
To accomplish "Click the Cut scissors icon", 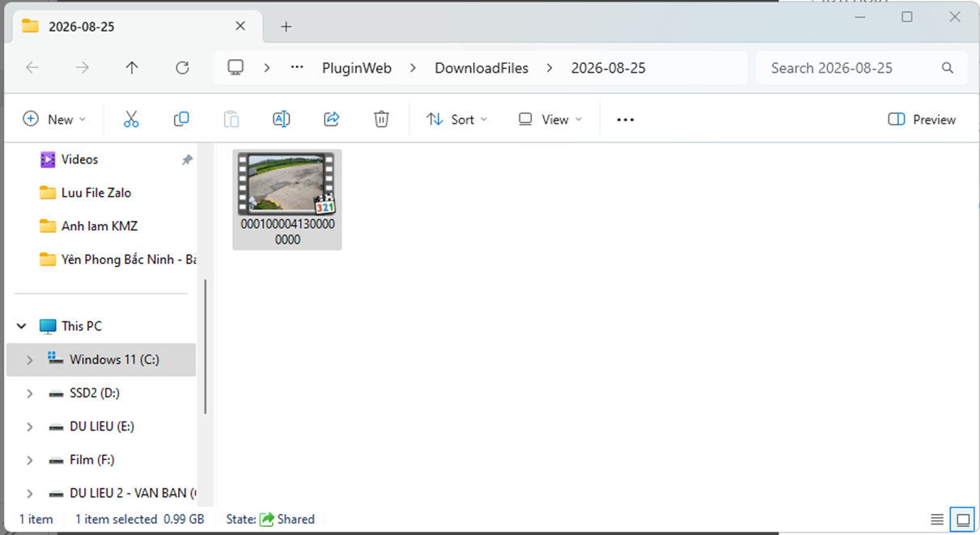I will (131, 120).
